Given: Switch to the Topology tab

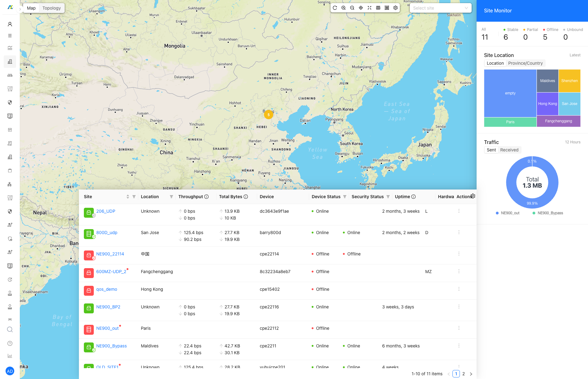Looking at the screenshot, I should [52, 8].
